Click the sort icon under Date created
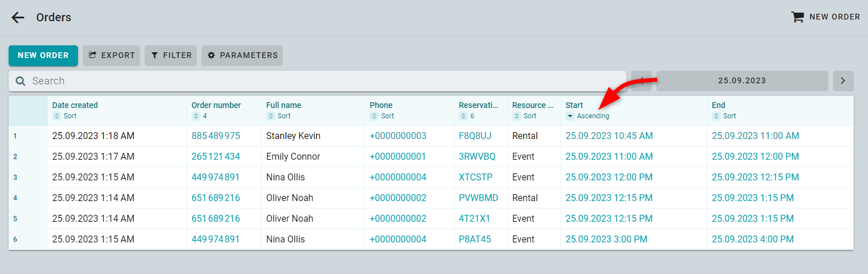The width and height of the screenshot is (868, 274). 56,116
